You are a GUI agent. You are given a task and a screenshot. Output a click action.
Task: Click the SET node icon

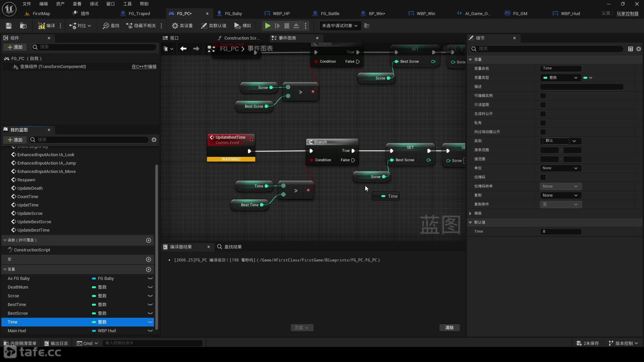tap(410, 147)
